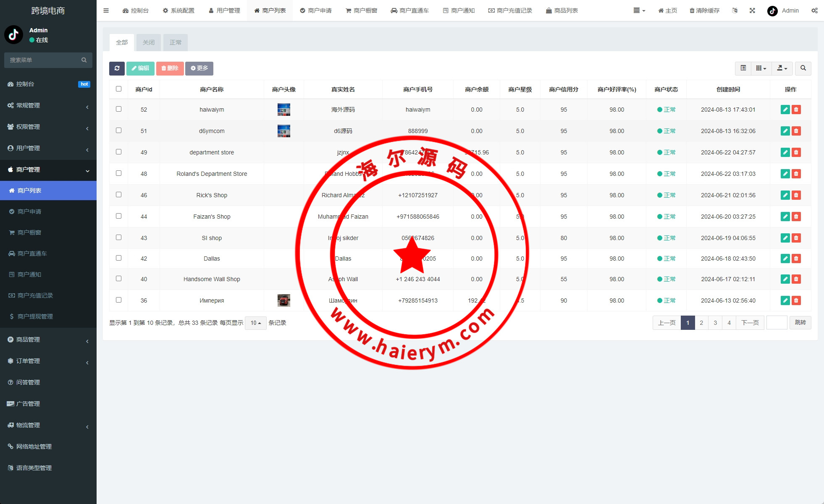Tick the checkbox for Rick's Shop row
This screenshot has height=504, width=824.
click(118, 195)
